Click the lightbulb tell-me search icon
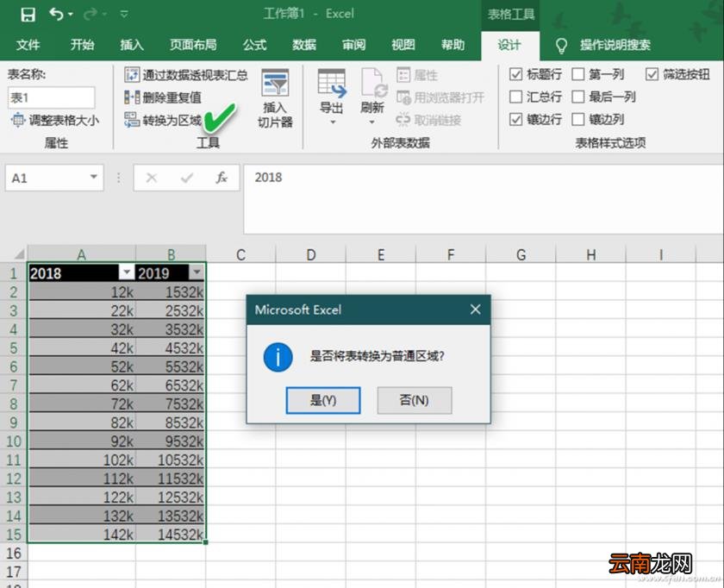This screenshot has height=588, width=724. 561,46
